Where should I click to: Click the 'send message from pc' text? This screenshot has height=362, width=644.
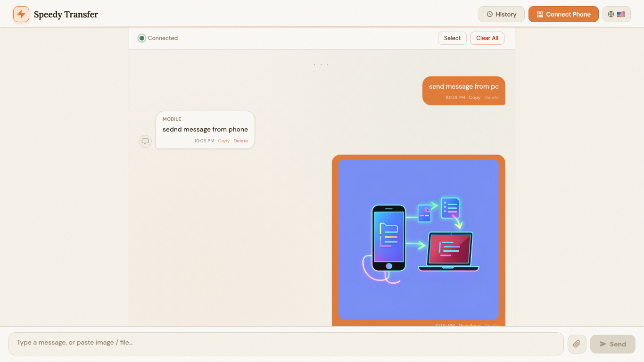[464, 87]
